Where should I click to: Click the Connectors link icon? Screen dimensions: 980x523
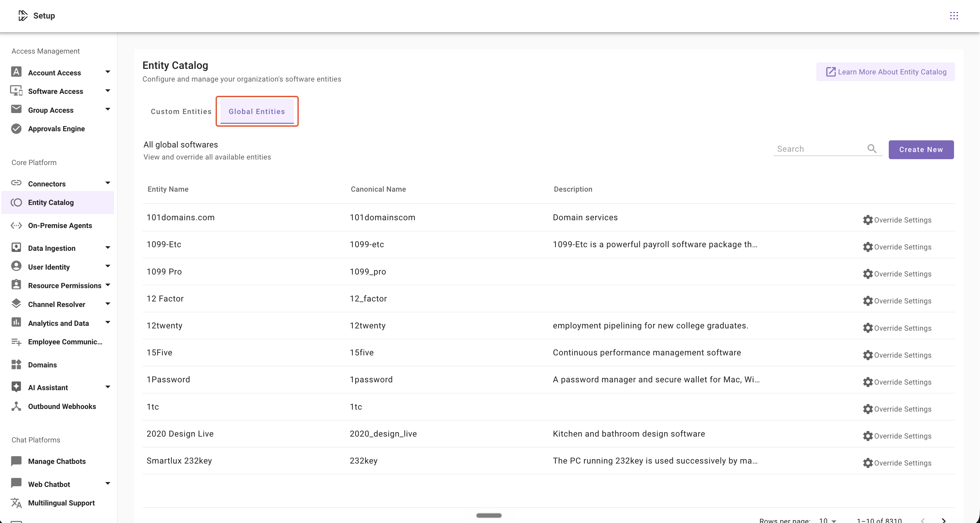pyautogui.click(x=16, y=183)
